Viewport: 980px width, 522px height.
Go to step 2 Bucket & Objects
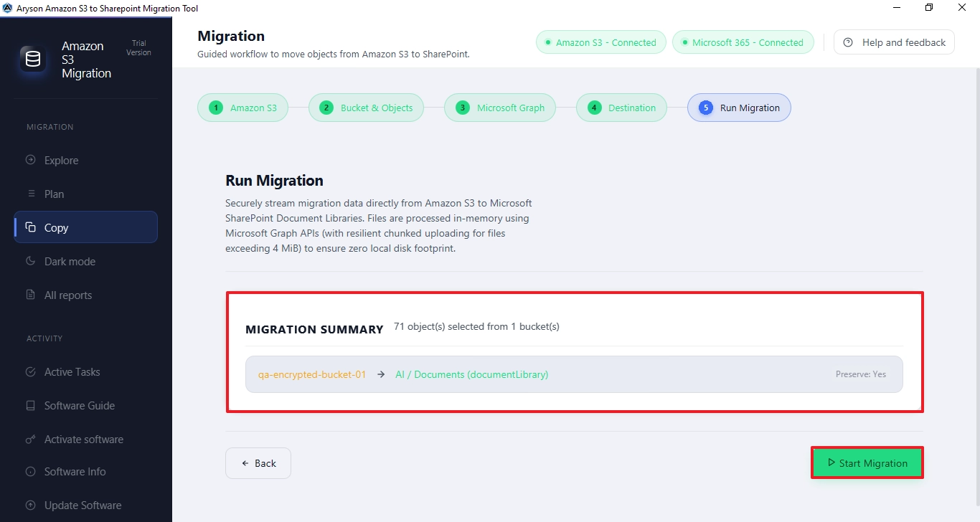click(366, 108)
